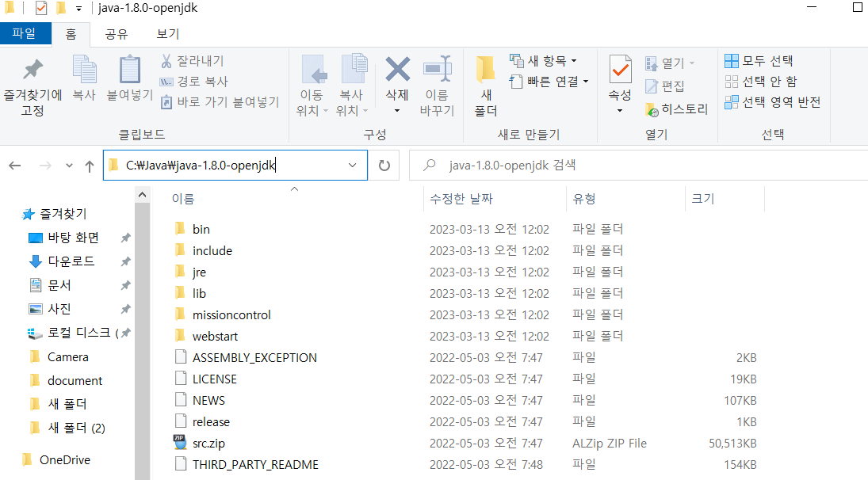Open 히스토리 (History) in the ribbon

pyautogui.click(x=676, y=109)
